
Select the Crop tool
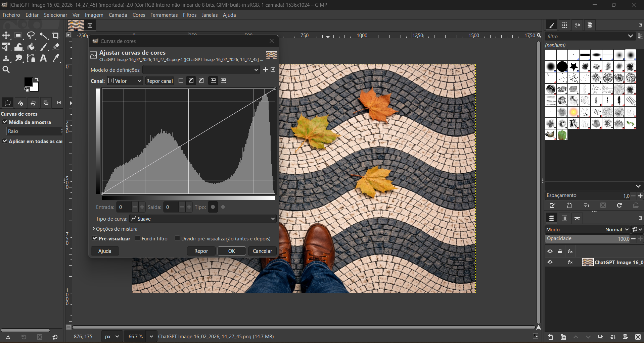(x=56, y=36)
